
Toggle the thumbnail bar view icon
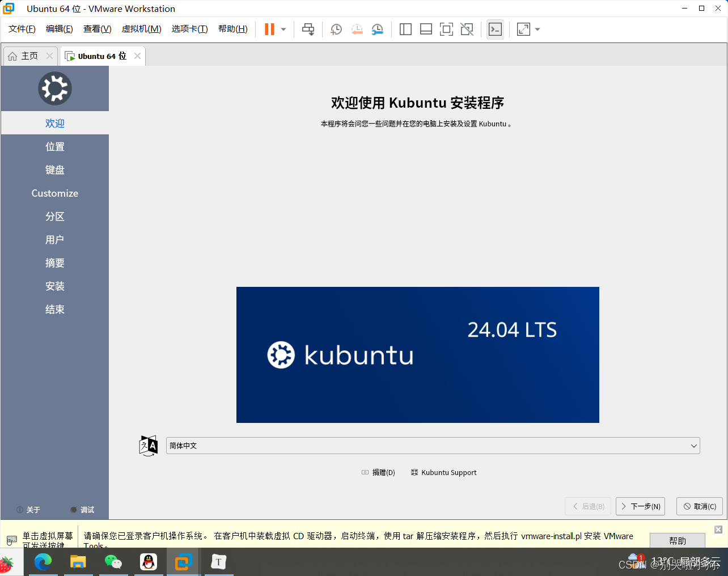click(x=426, y=29)
